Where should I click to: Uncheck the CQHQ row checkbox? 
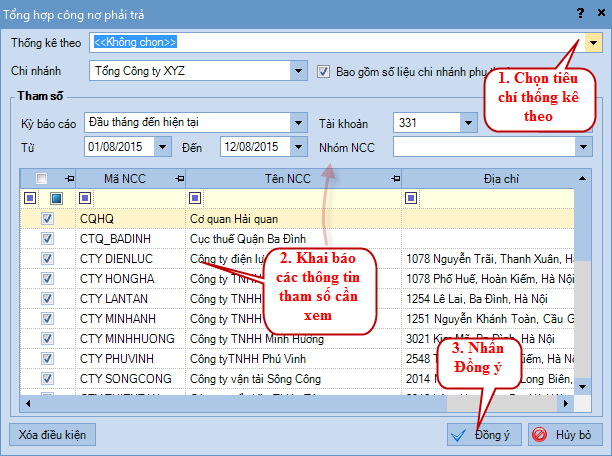click(47, 218)
